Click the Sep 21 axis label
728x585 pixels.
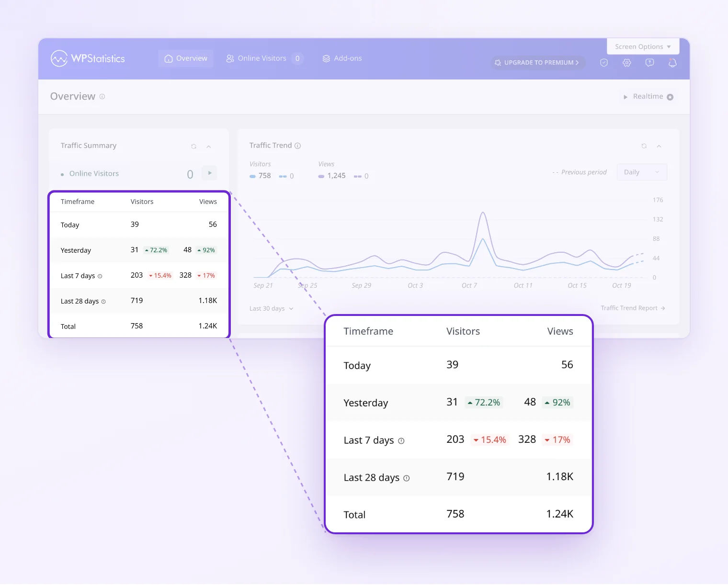click(263, 286)
